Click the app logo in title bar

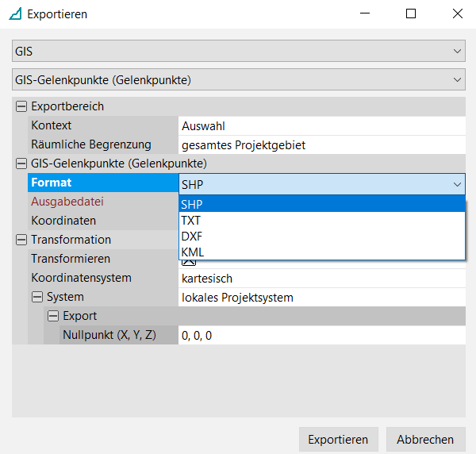tap(14, 14)
